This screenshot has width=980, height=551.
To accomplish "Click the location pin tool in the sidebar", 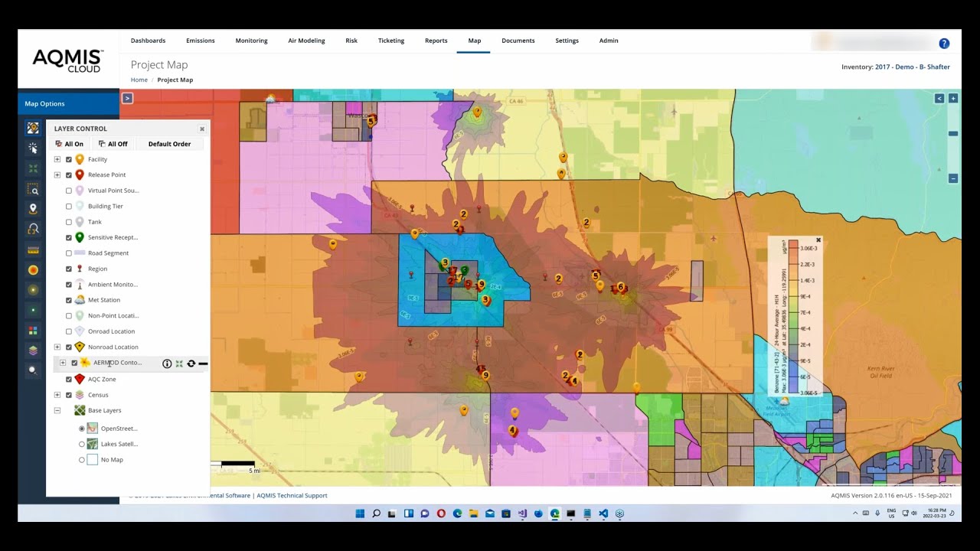I will point(33,208).
